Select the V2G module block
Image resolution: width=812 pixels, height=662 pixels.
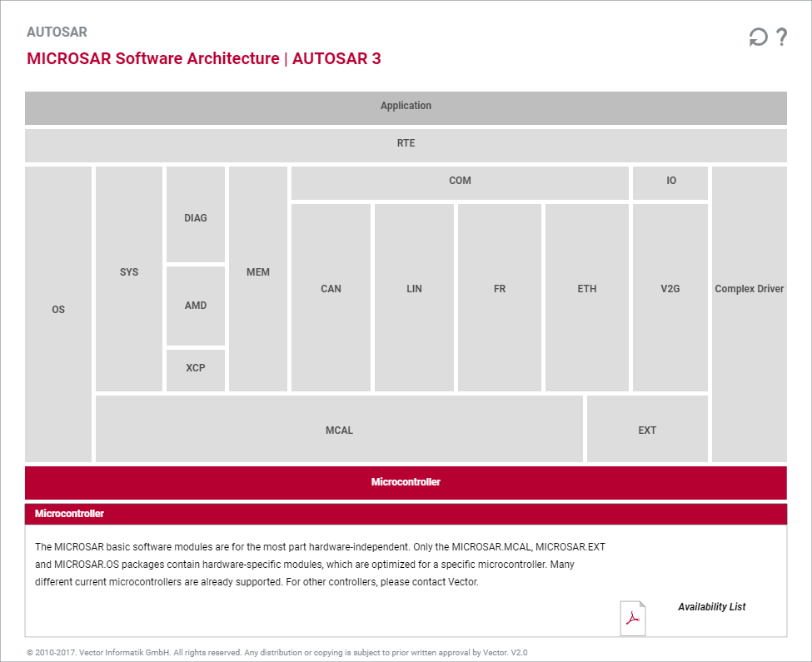670,289
